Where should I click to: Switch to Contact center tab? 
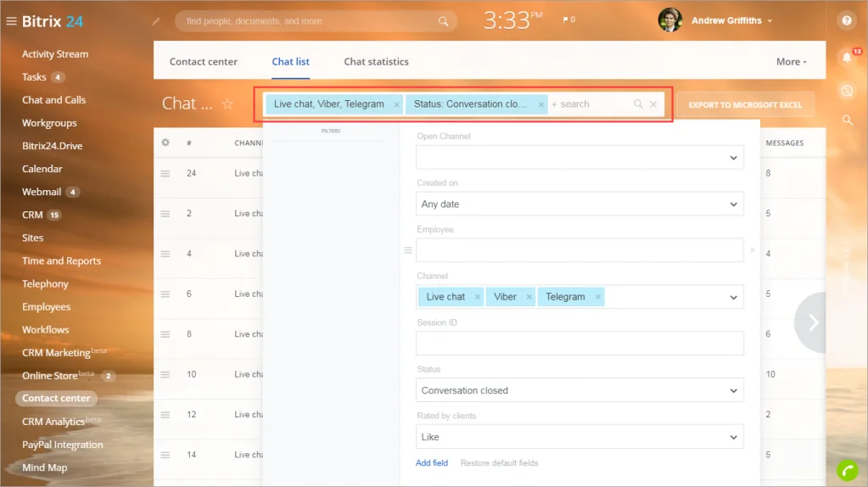[203, 61]
